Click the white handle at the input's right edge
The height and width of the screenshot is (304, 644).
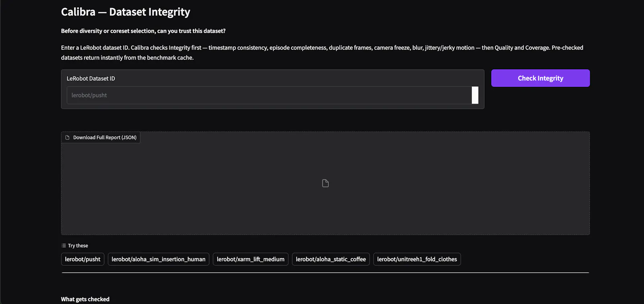click(475, 95)
